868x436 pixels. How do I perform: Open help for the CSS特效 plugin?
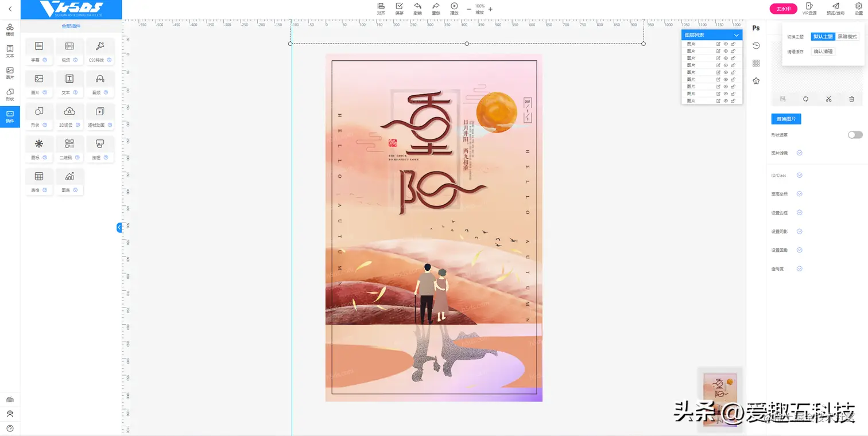pyautogui.click(x=108, y=60)
